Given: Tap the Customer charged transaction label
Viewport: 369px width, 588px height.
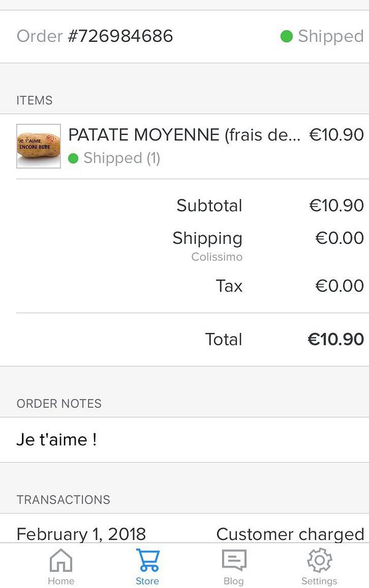Looking at the screenshot, I should pos(290,534).
